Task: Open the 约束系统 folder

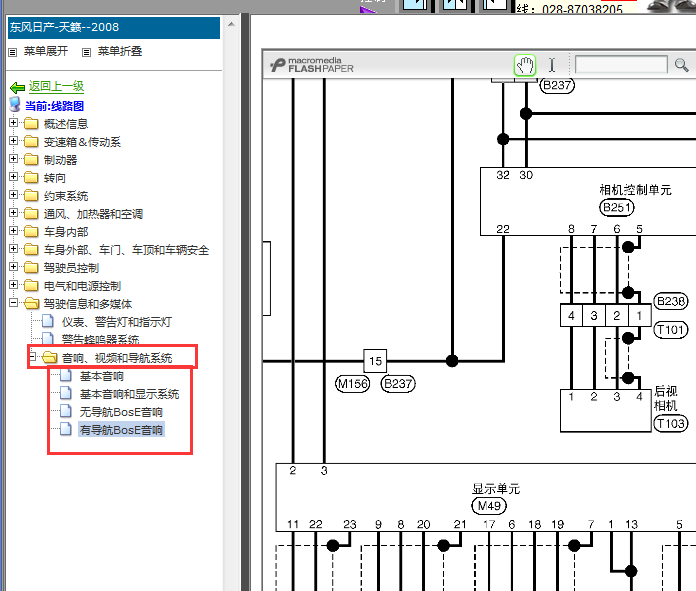Action: coord(66,196)
